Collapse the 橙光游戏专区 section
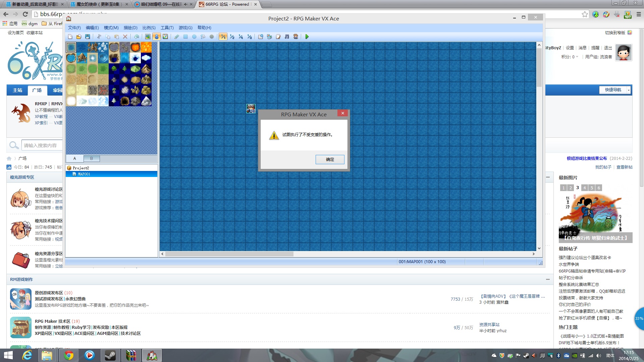 [548, 177]
